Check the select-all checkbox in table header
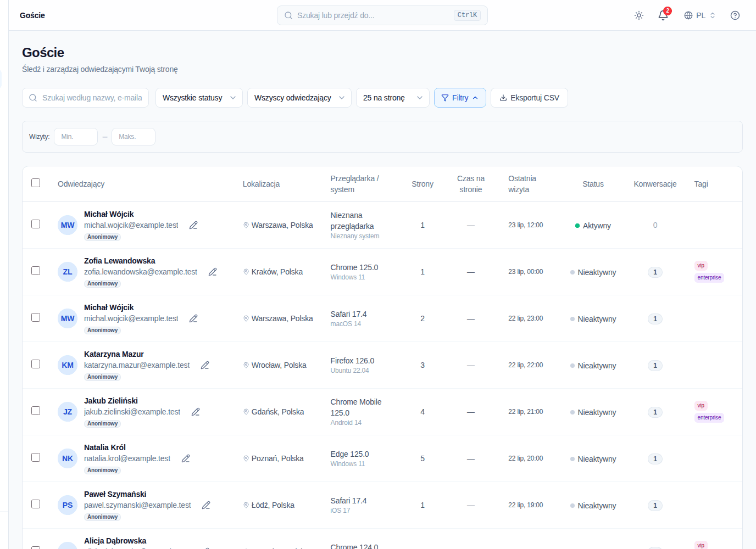Viewport: 756px width, 549px height. (x=36, y=183)
